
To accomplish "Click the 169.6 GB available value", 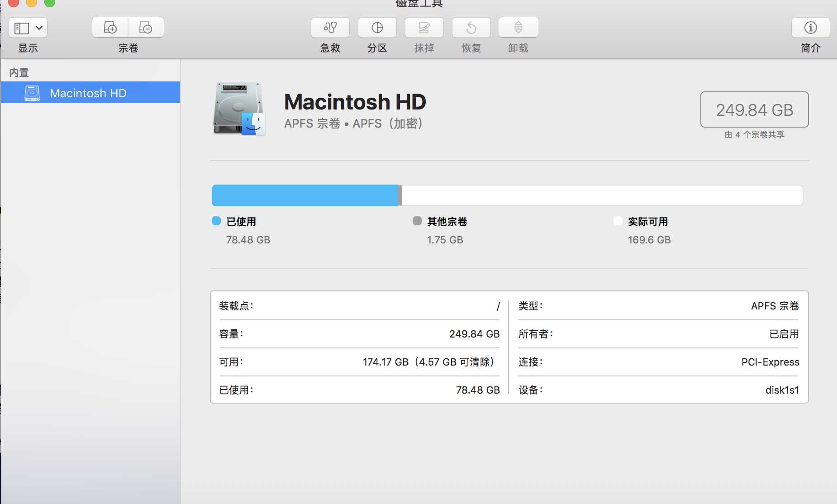I will coord(649,240).
